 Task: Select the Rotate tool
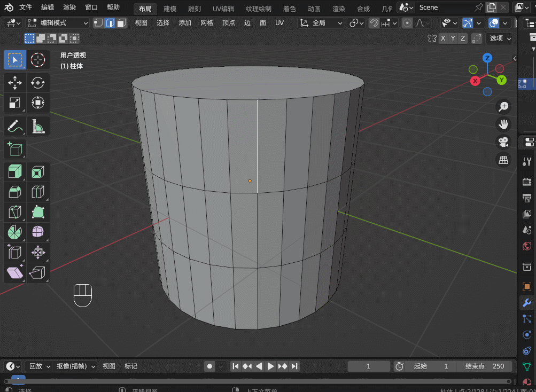38,82
